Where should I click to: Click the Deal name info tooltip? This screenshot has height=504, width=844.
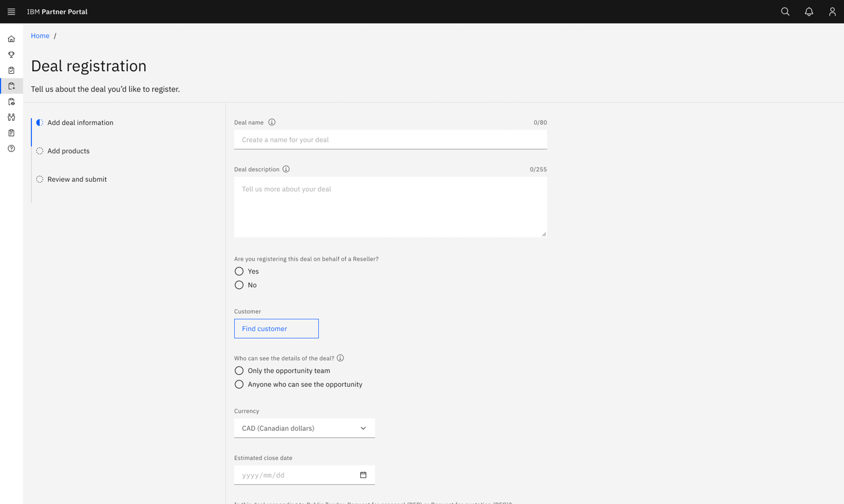272,122
